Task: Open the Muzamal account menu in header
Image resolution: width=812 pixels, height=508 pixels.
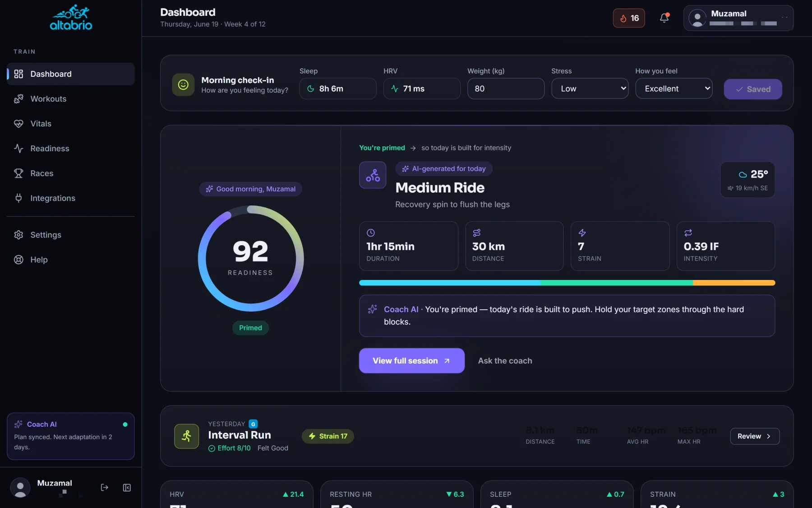Action: point(738,18)
